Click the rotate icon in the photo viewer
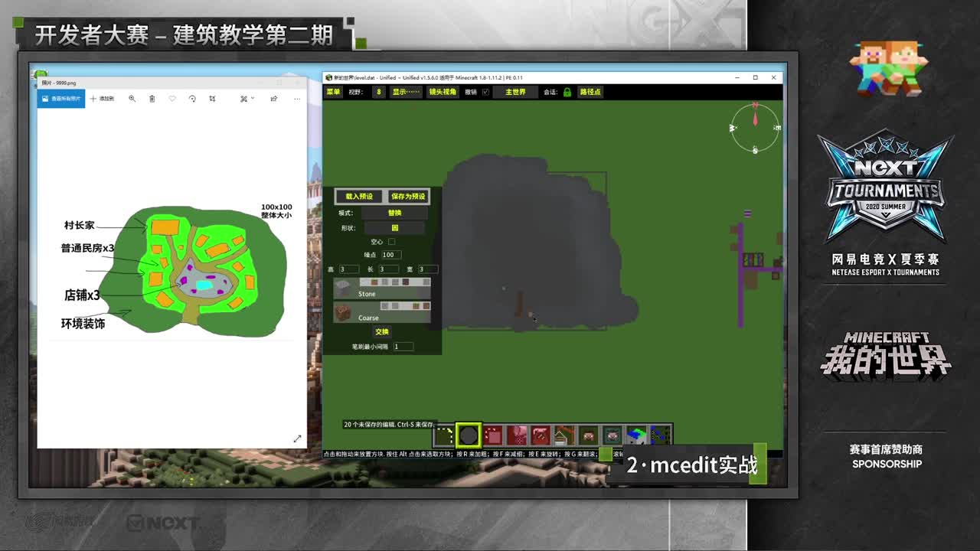 (193, 99)
